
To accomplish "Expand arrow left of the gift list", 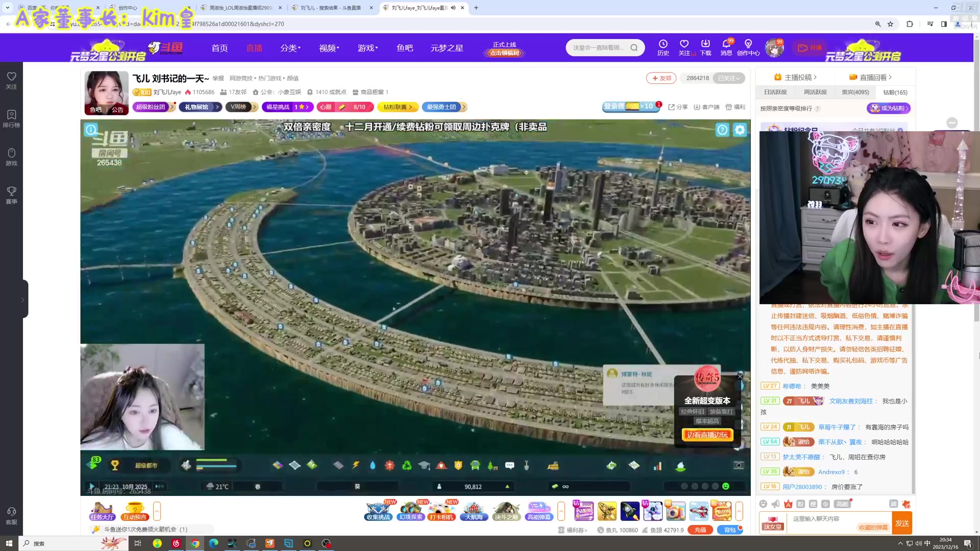I will pyautogui.click(x=561, y=511).
